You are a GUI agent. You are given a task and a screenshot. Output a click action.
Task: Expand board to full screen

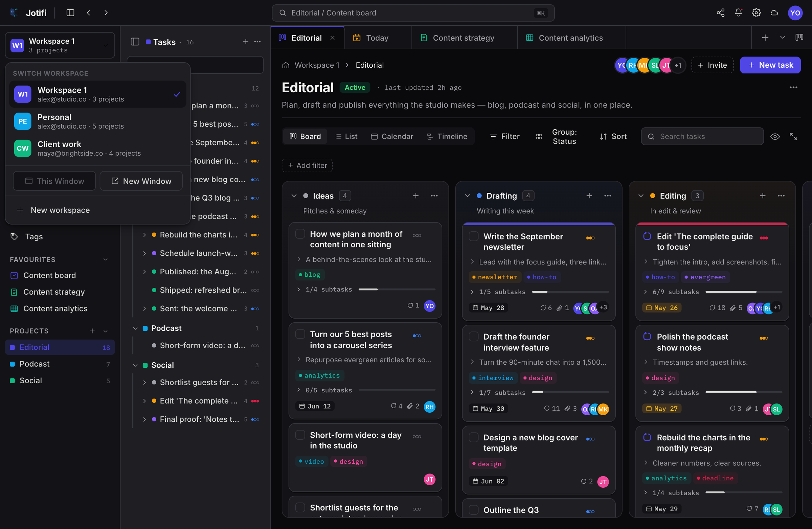click(x=793, y=136)
